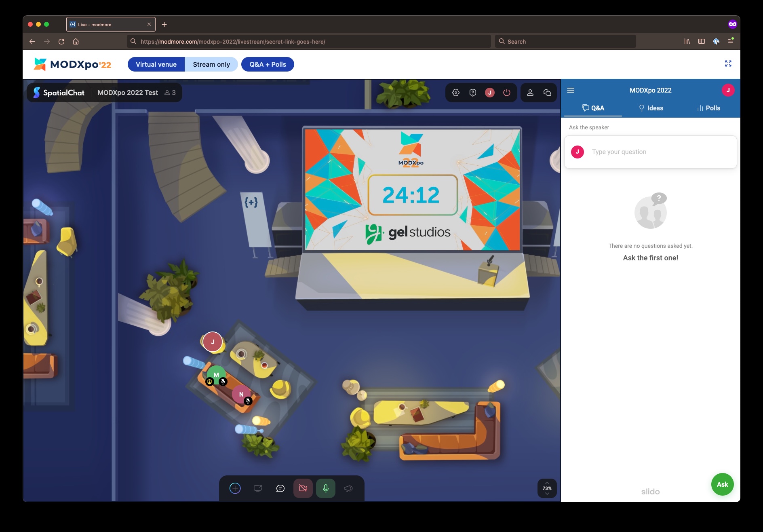Click the SpatialChat logo
763x532 pixels.
tap(59, 93)
